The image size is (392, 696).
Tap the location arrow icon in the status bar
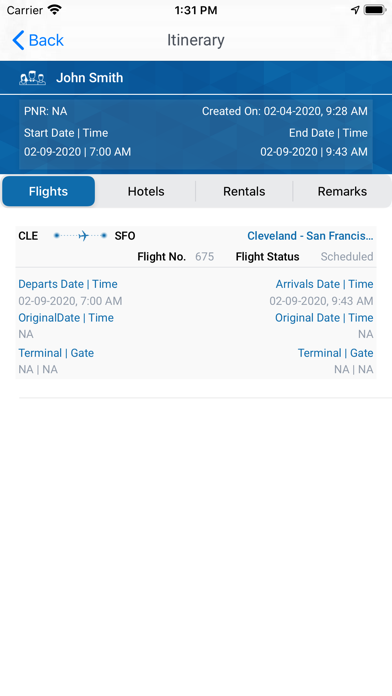coord(355,10)
